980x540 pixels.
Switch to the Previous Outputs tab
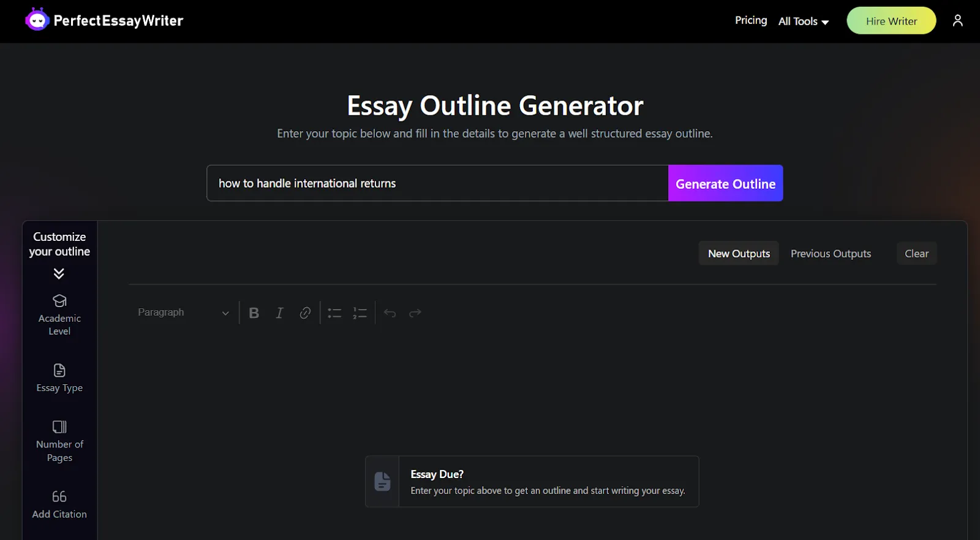pyautogui.click(x=831, y=253)
